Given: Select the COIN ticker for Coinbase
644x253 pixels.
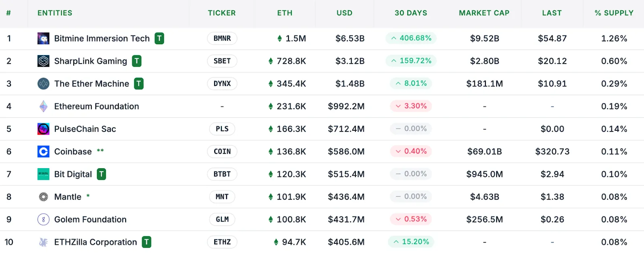Looking at the screenshot, I should [222, 152].
